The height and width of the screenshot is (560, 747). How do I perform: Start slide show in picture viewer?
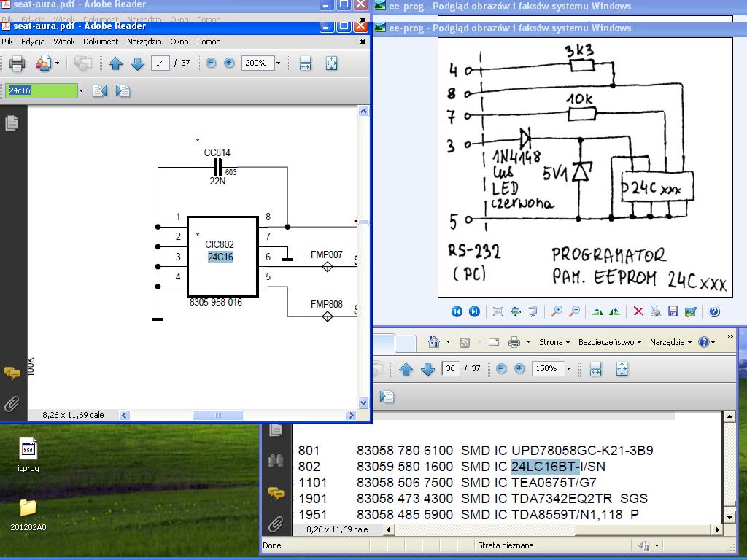(533, 311)
